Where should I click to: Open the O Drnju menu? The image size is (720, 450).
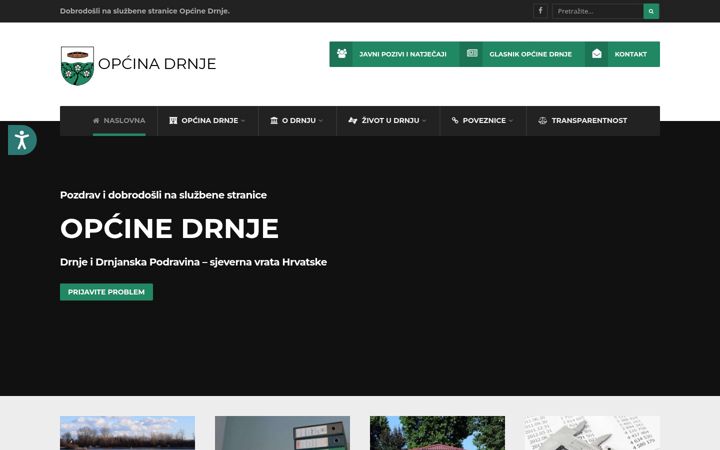coord(298,120)
